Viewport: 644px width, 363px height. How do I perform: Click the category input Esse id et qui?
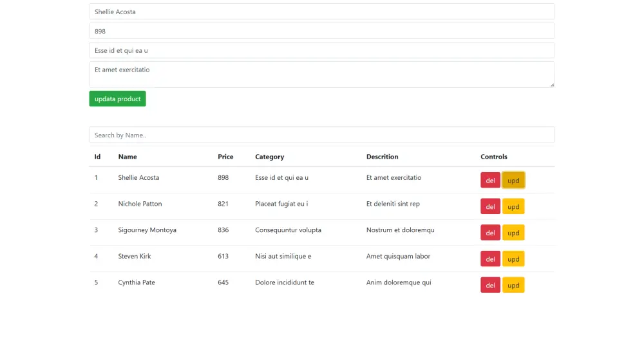coord(321,50)
